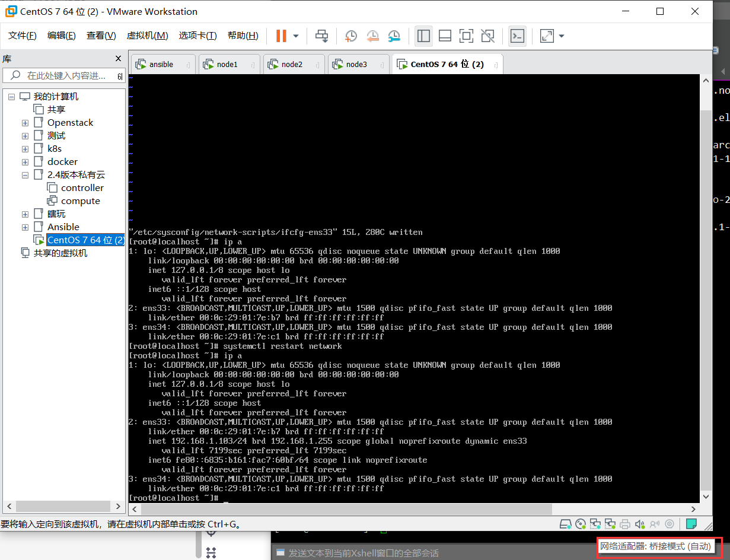
Task: Open the 编辑(E) menu
Action: click(x=62, y=36)
